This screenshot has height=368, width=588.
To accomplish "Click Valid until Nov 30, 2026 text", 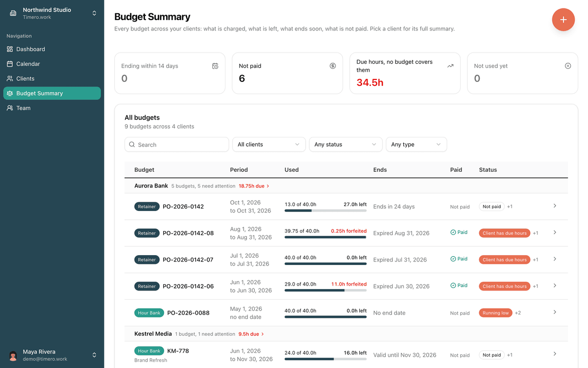I will tap(405, 355).
